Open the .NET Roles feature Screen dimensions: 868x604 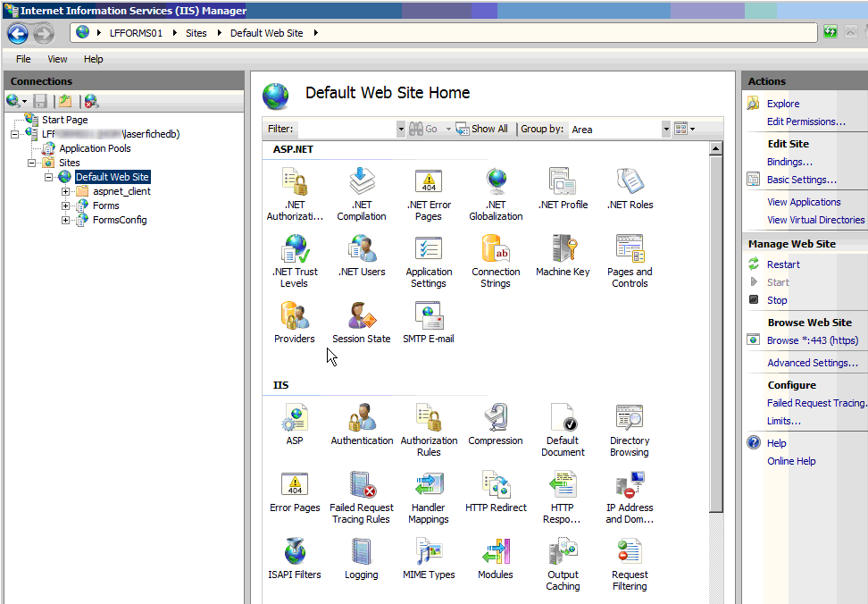[x=630, y=189]
